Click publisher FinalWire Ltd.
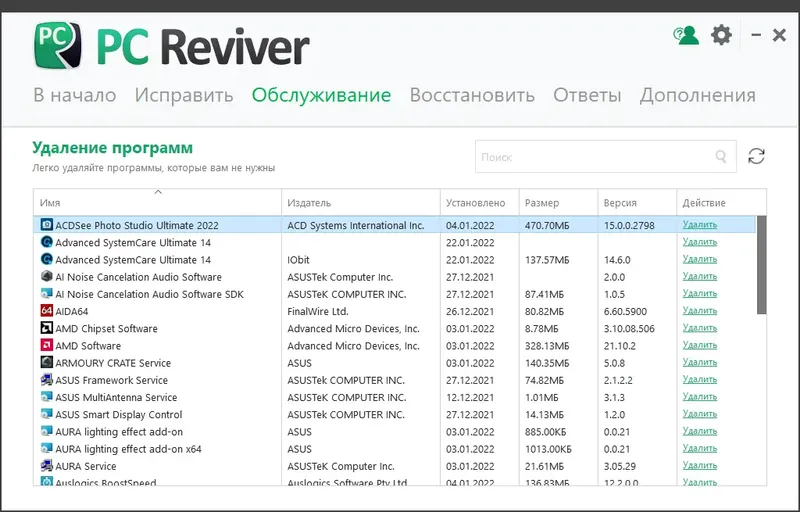 [318, 311]
